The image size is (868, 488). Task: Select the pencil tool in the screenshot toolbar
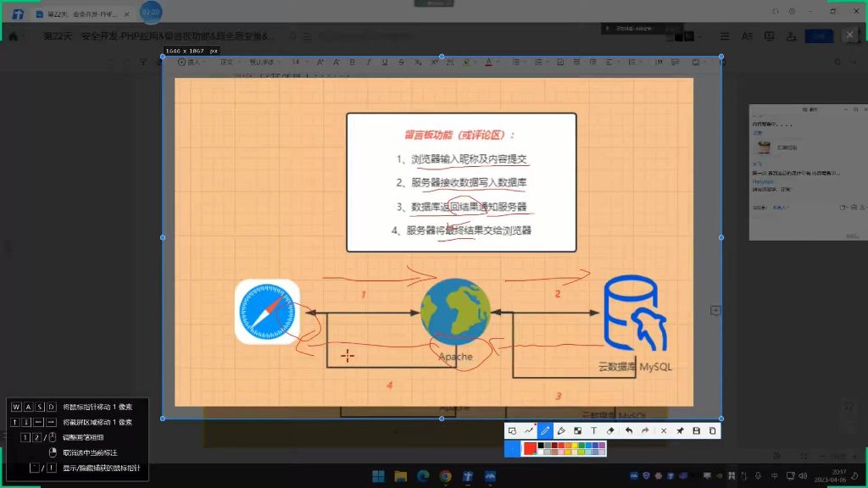[x=545, y=430]
